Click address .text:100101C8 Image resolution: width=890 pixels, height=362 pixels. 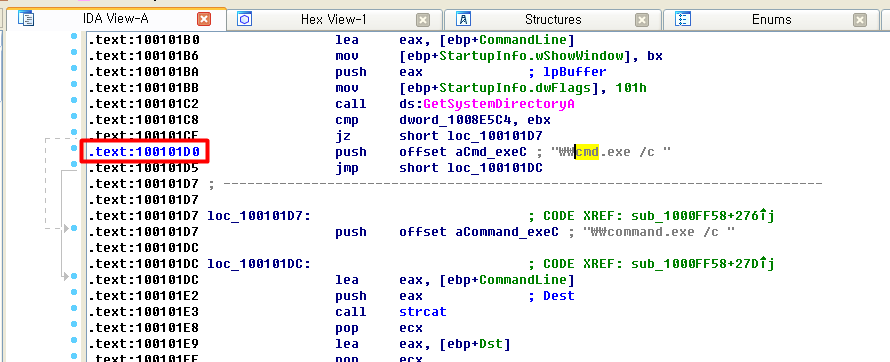[144, 120]
